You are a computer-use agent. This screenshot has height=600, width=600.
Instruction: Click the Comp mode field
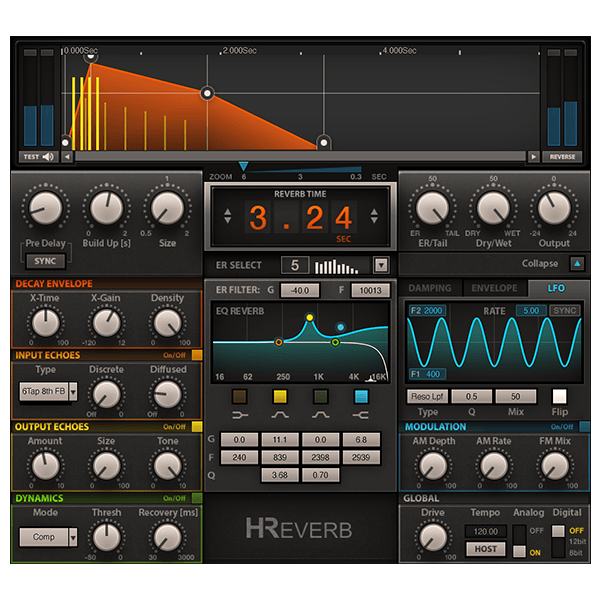coord(44,537)
